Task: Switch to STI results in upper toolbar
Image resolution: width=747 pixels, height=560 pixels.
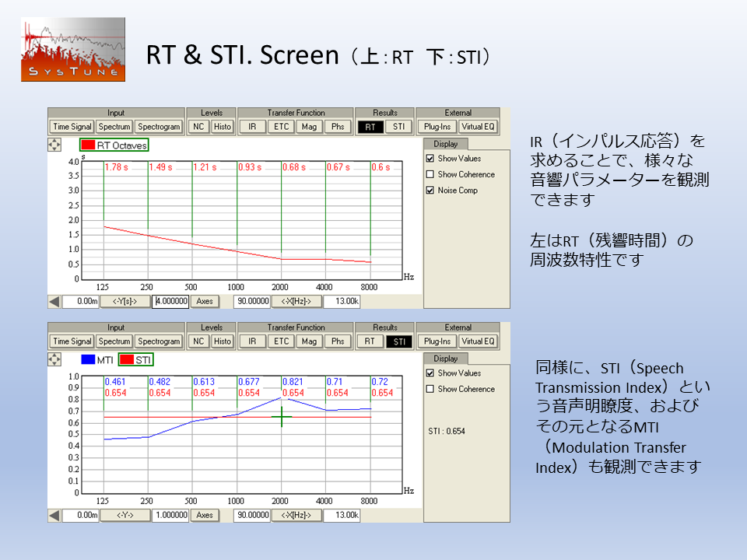Action: point(398,127)
